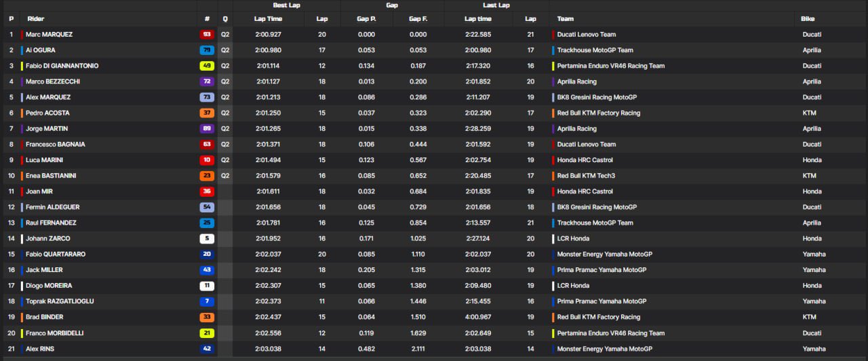Open rider Francesco BAGNAIA's name
Viewport: 868px width, 361px height.
tap(55, 145)
